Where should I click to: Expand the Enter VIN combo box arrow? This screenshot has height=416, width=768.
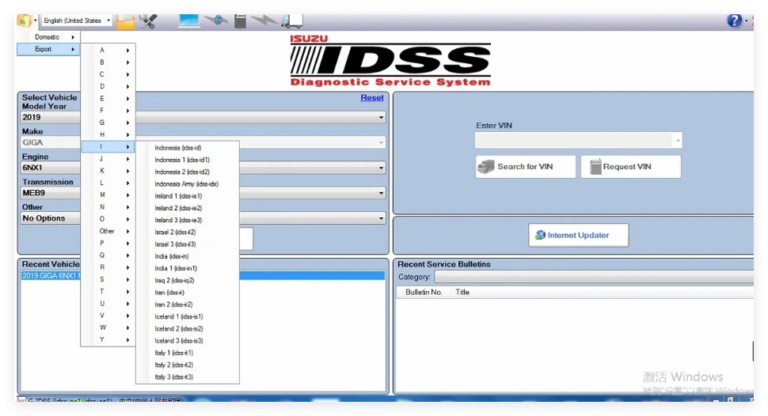tap(677, 141)
